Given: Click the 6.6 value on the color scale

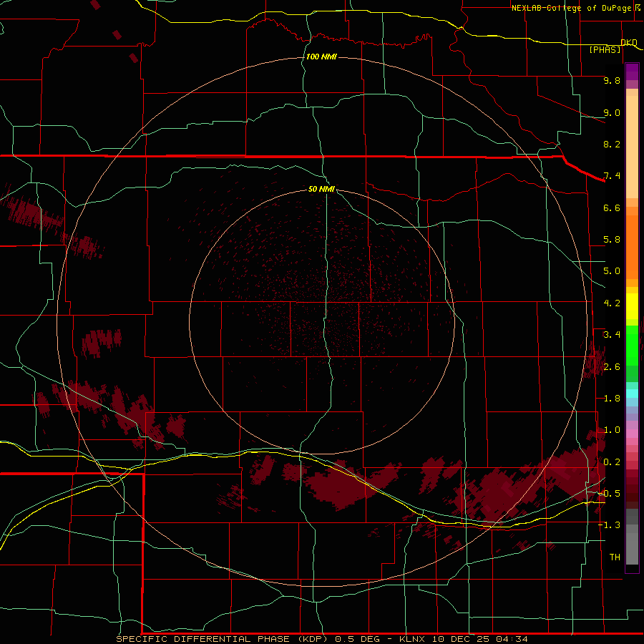Looking at the screenshot, I should 612,208.
